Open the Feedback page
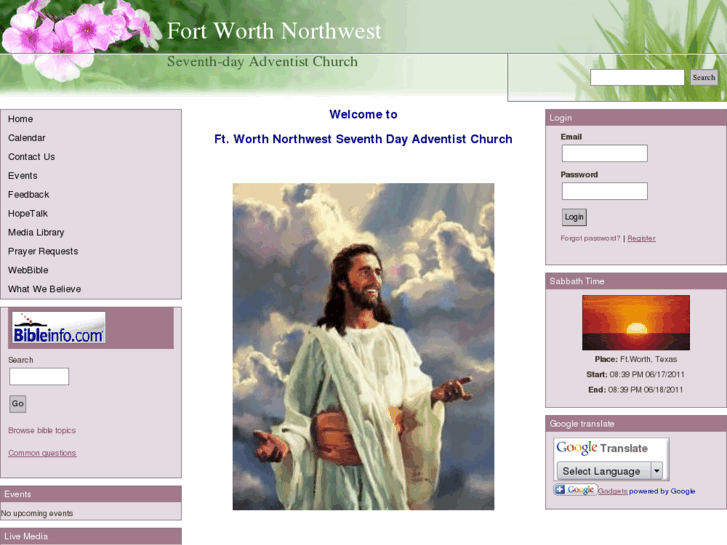 28,195
